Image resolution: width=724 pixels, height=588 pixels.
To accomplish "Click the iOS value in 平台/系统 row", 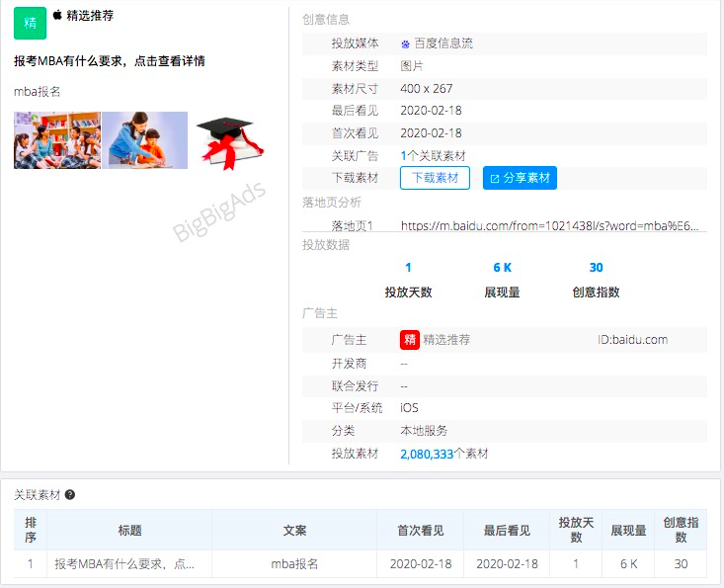I will pyautogui.click(x=409, y=408).
